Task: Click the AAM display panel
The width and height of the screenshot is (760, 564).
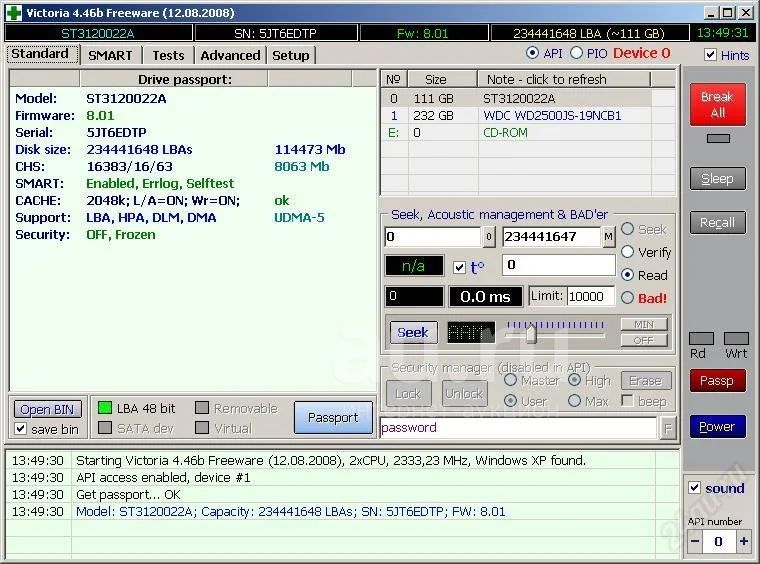Action: pos(471,333)
